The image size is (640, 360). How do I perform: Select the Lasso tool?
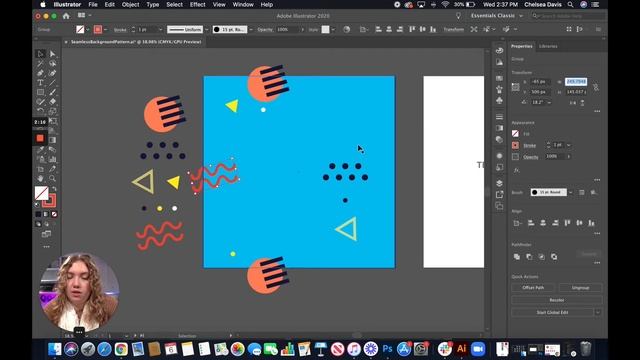coord(53,64)
